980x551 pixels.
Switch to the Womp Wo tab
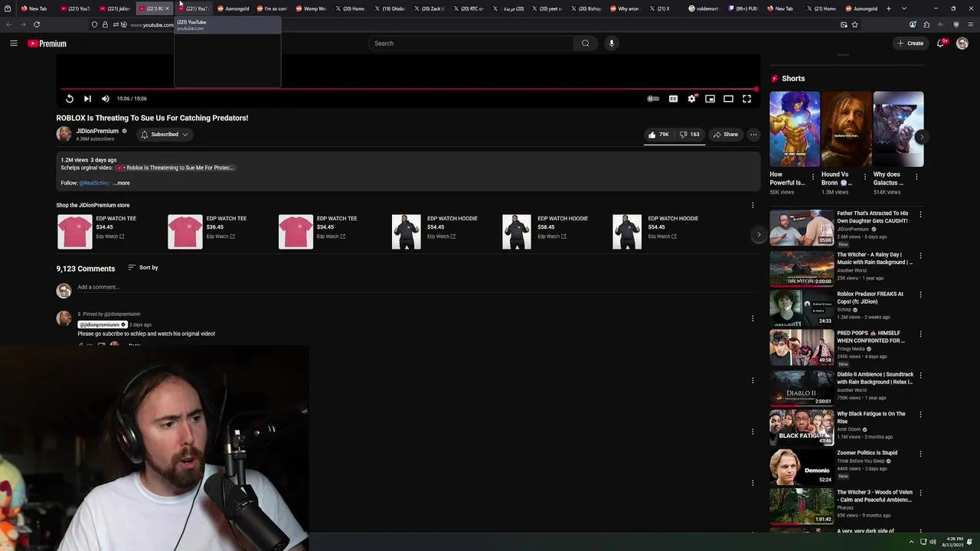tap(310, 8)
